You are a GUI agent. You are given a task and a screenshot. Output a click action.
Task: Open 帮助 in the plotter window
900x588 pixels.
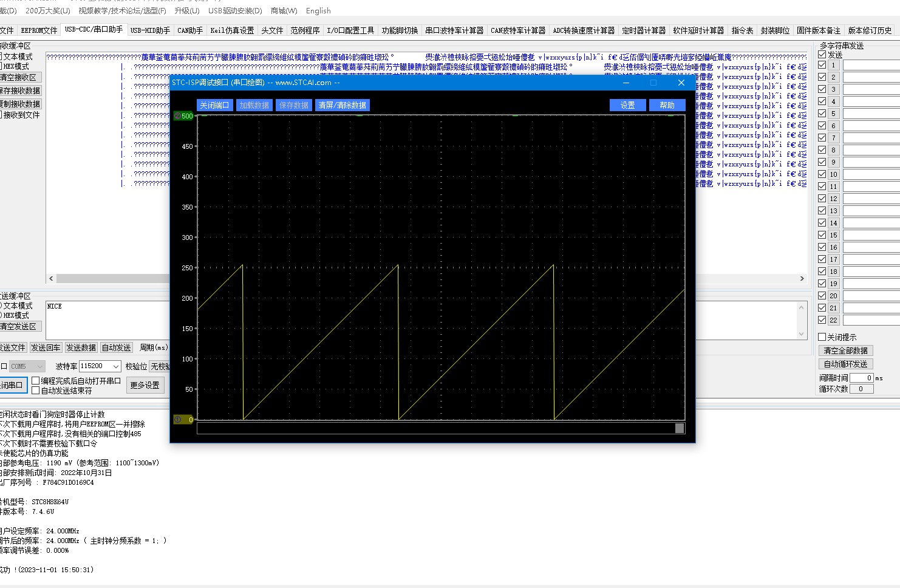point(667,105)
